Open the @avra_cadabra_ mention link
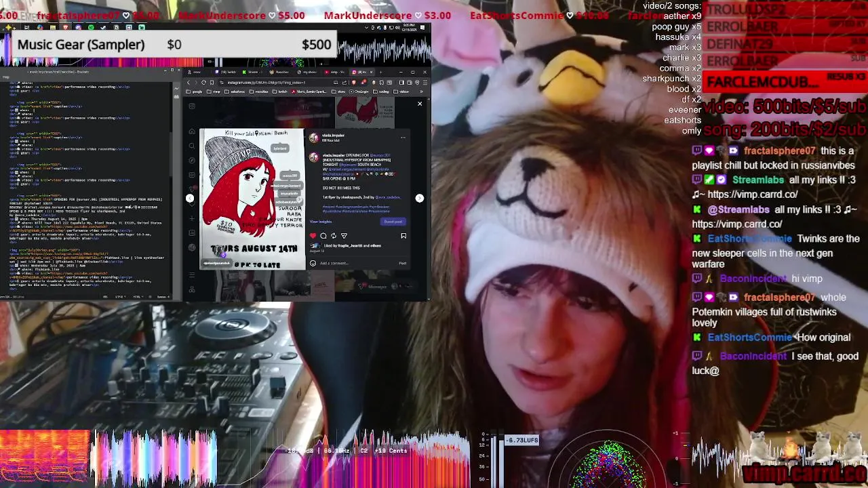Screen dimensions: 868x488 (388, 197)
